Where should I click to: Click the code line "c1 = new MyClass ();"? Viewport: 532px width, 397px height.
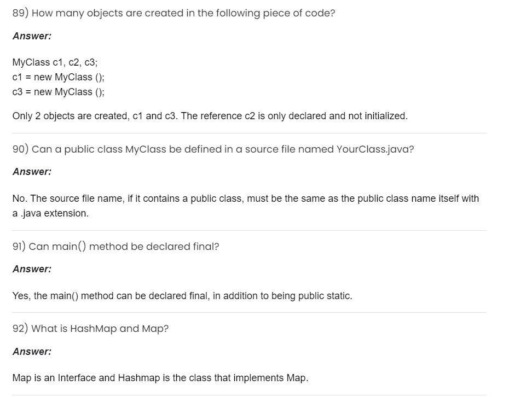(58, 77)
